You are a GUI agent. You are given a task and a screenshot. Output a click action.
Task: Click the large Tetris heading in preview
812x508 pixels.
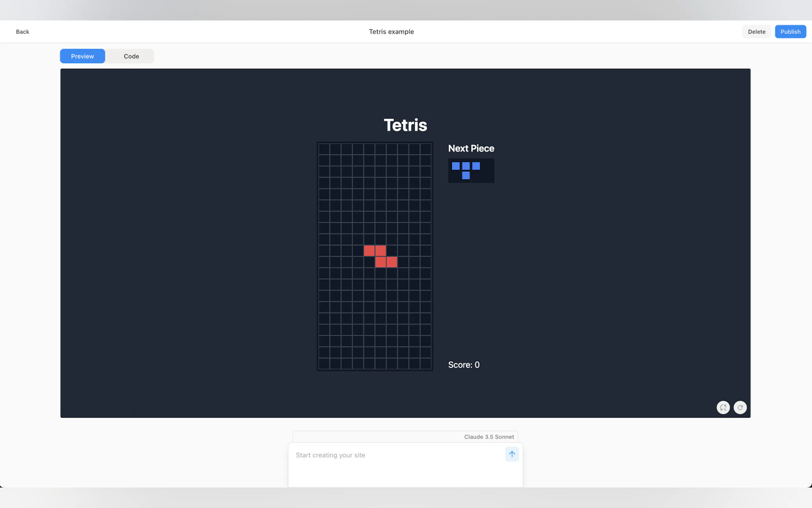coord(405,125)
